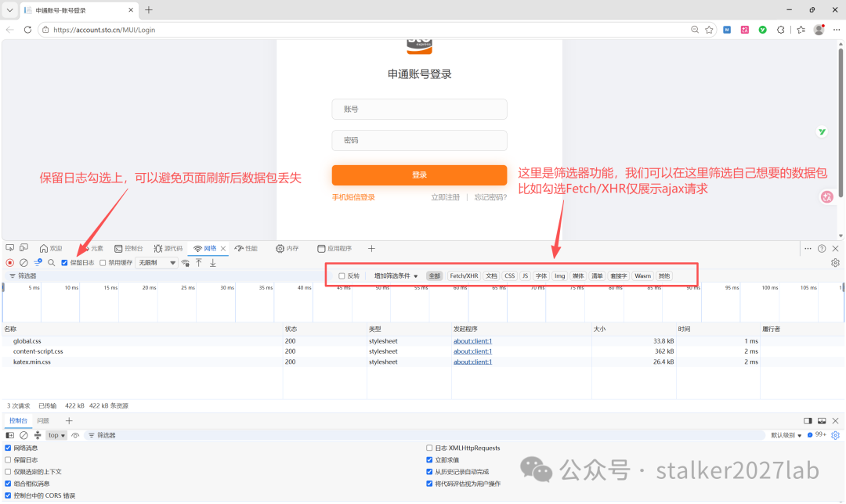Open the browser profile avatar
846x504 pixels.
tap(819, 30)
